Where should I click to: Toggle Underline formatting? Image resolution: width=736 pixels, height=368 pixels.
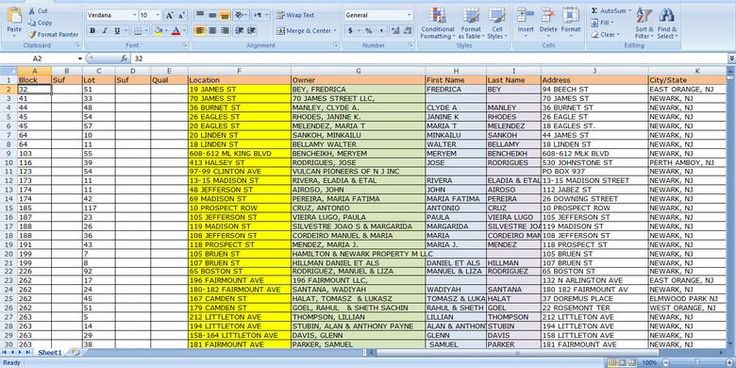tap(116, 31)
